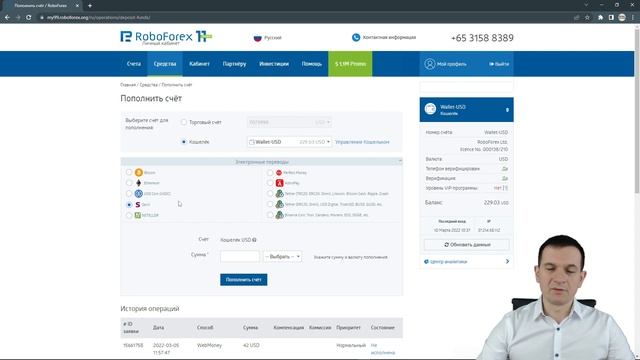The height and width of the screenshot is (360, 640).
Task: Click the USD Coin (USDC) blue icon
Action: 139,193
